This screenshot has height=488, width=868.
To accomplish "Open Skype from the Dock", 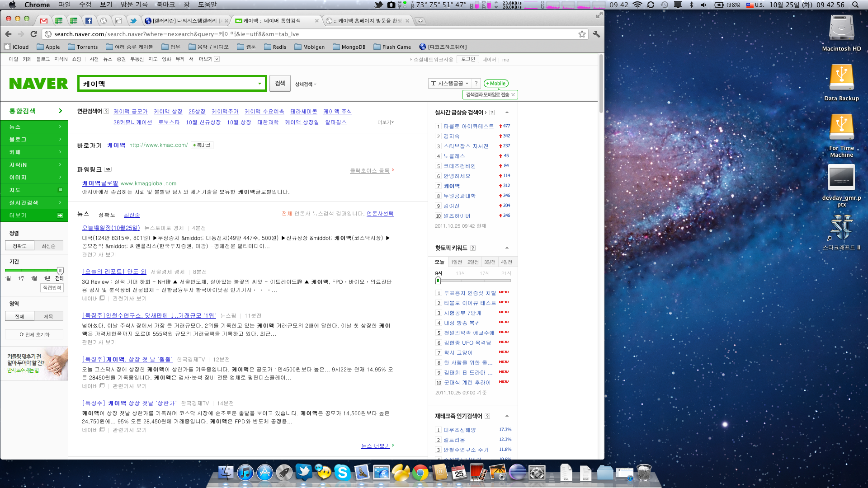I will coord(342,473).
